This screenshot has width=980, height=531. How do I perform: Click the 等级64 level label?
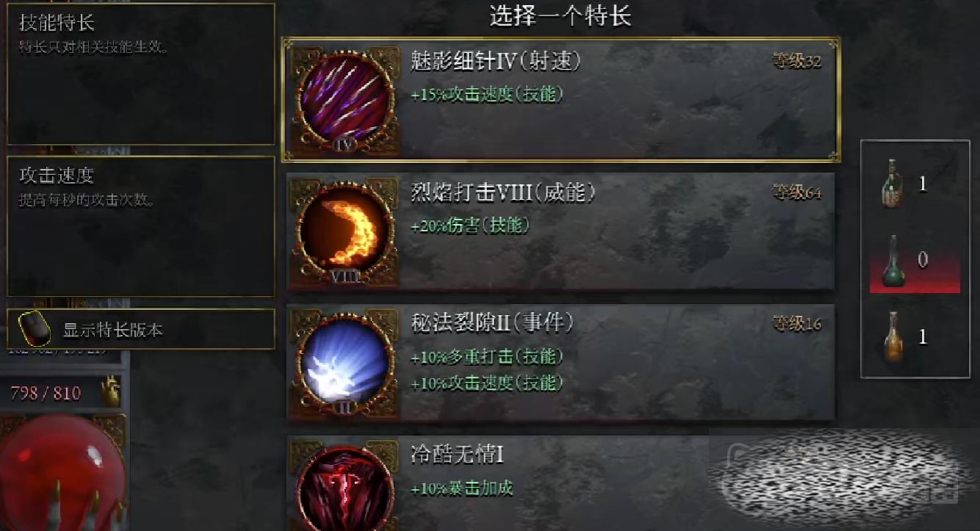[796, 192]
